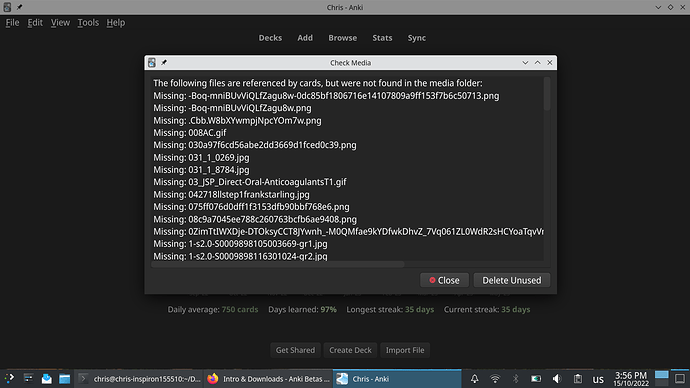
Task: Click the virtual desktop pager in taskbar
Action: tap(661, 379)
